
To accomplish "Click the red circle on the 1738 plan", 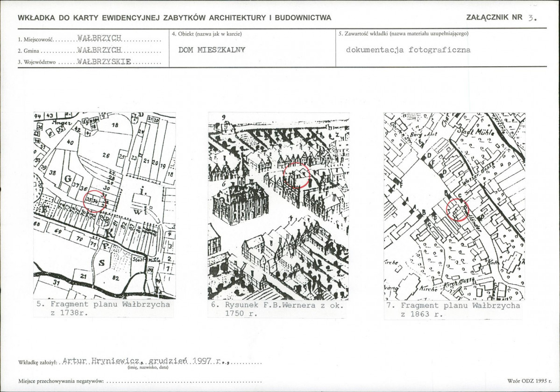I will [94, 201].
